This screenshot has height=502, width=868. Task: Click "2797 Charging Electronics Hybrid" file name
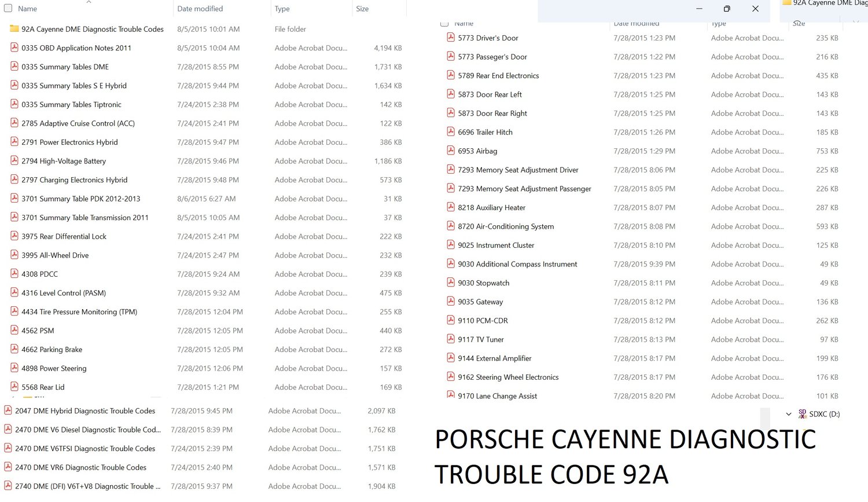pos(74,180)
